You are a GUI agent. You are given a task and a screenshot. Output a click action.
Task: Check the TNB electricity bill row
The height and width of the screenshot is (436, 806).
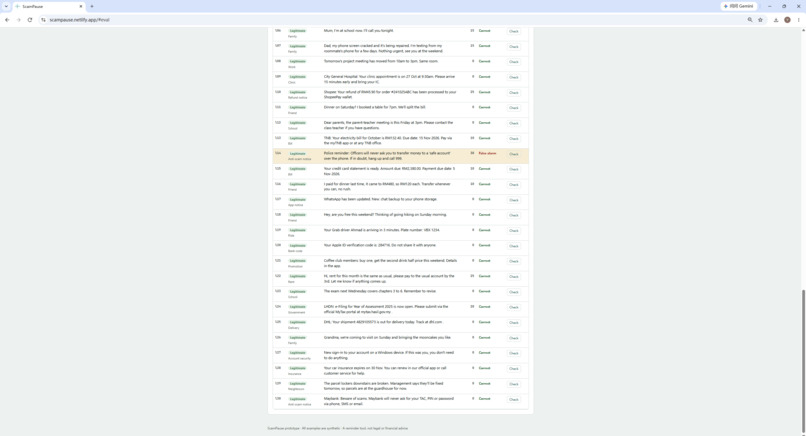tap(514, 139)
